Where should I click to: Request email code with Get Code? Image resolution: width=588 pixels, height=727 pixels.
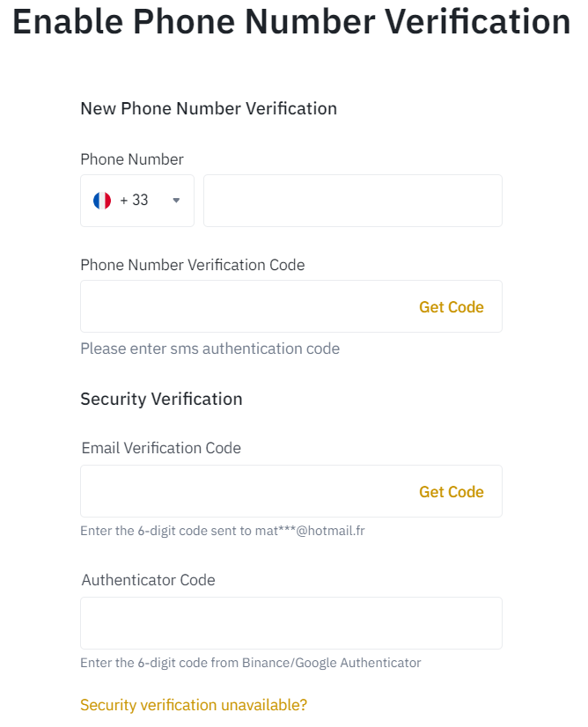coord(451,492)
